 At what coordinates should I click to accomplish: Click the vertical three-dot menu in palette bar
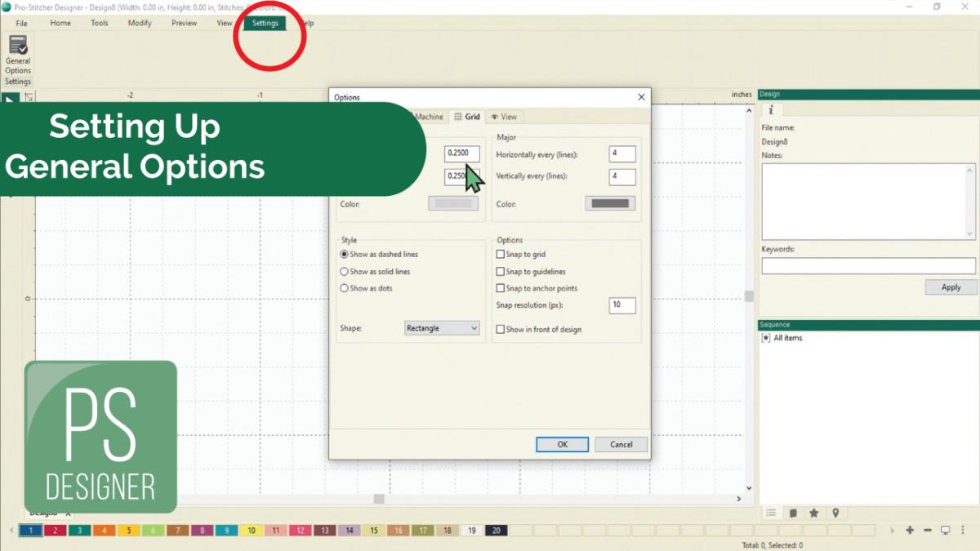(x=961, y=531)
